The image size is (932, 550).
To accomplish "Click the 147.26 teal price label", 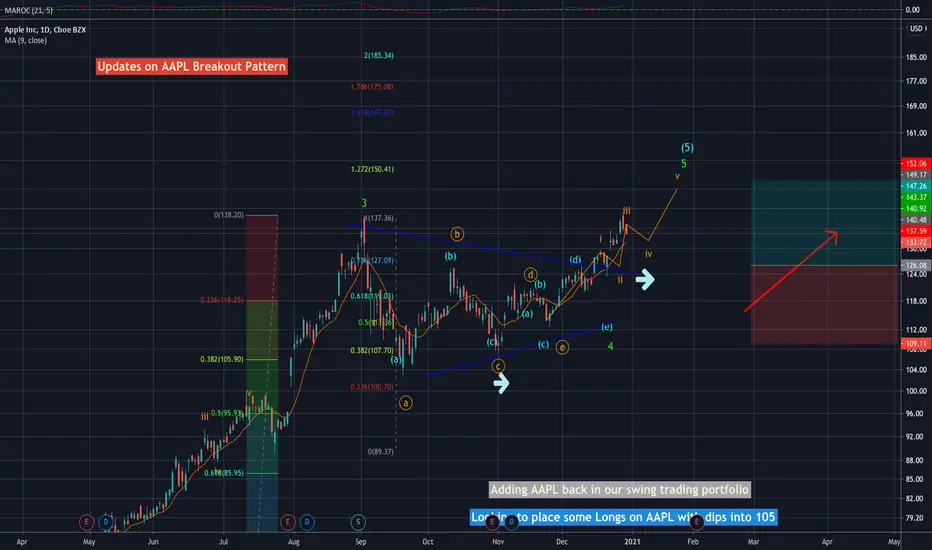I will (916, 186).
